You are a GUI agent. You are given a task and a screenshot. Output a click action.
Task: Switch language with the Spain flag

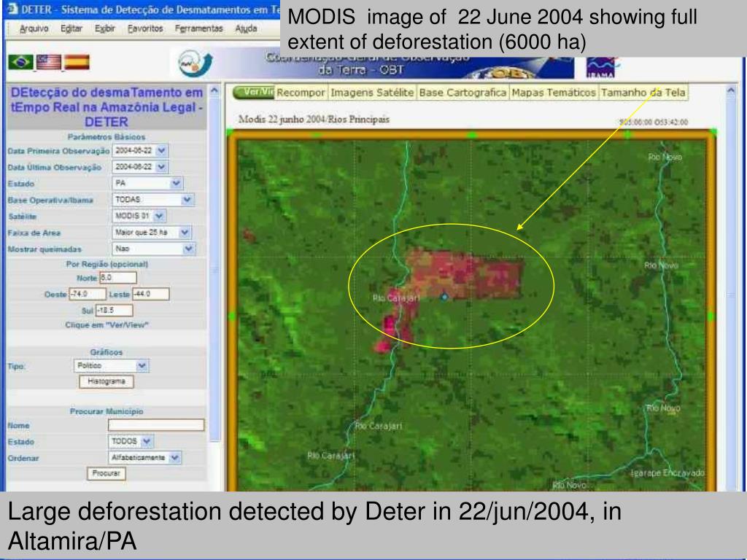point(77,62)
